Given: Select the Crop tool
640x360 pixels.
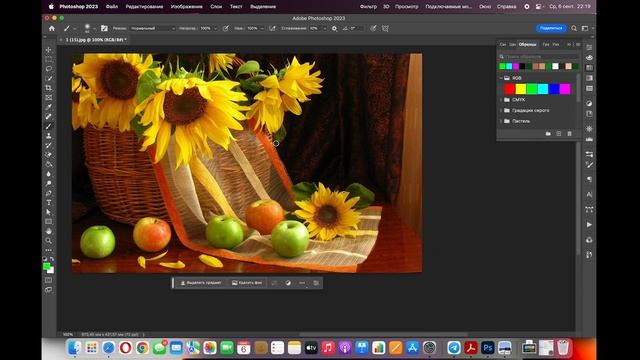Looking at the screenshot, I should [x=49, y=88].
